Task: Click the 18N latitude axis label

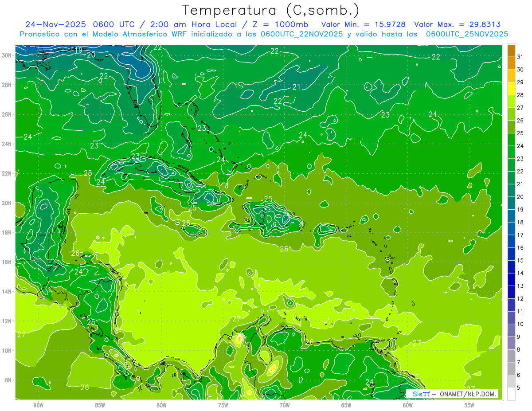Action: point(8,232)
